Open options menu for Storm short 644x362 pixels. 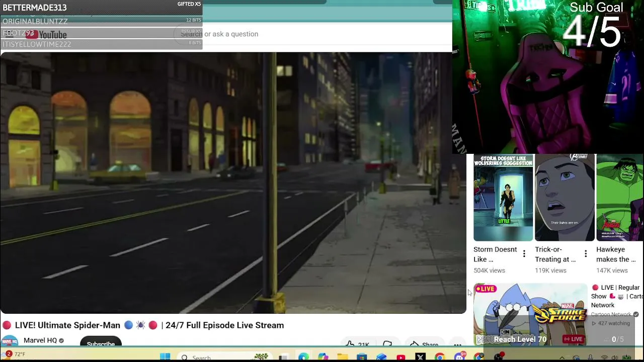coord(524,254)
